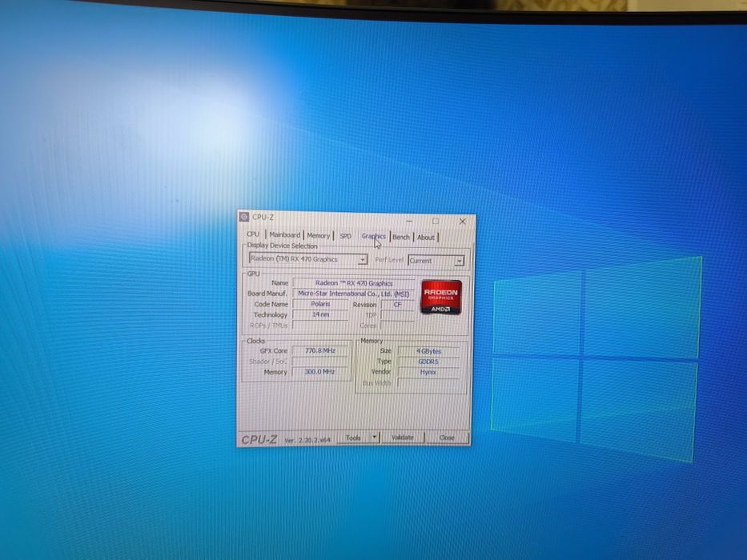The image size is (747, 560).
Task: Select the Graphics tab
Action: tap(373, 236)
